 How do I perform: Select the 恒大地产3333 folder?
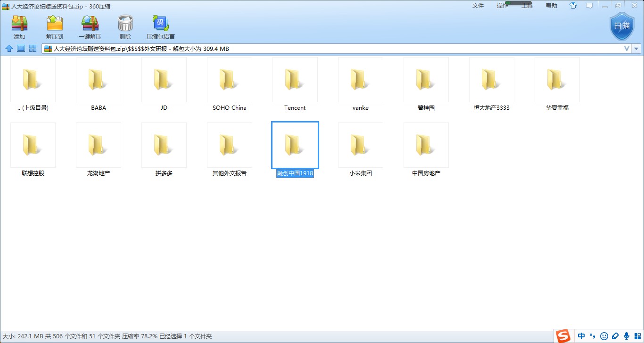point(491,85)
